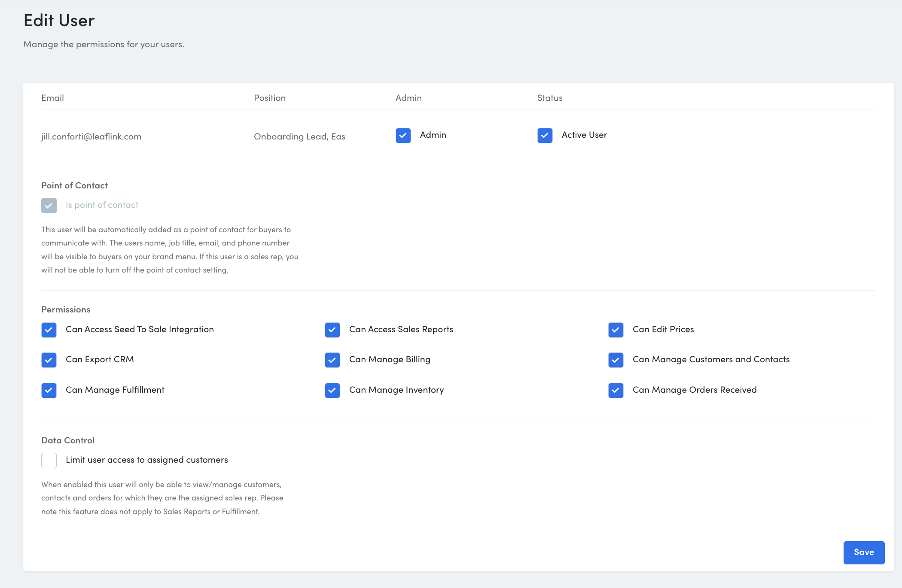Uncheck the Admin checkbox

(403, 136)
